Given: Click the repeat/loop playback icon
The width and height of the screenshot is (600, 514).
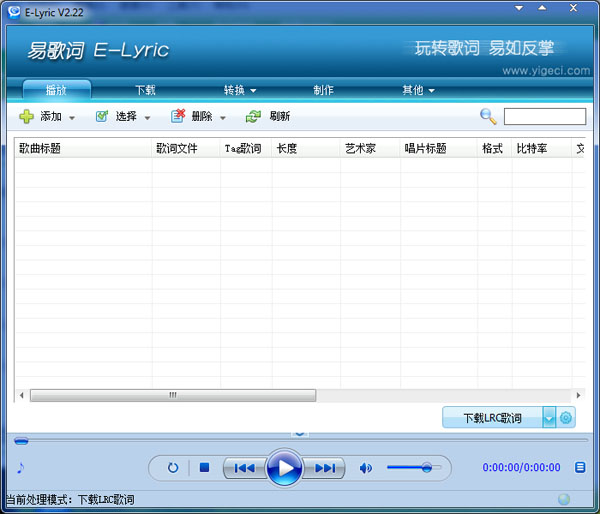Looking at the screenshot, I should (x=173, y=468).
